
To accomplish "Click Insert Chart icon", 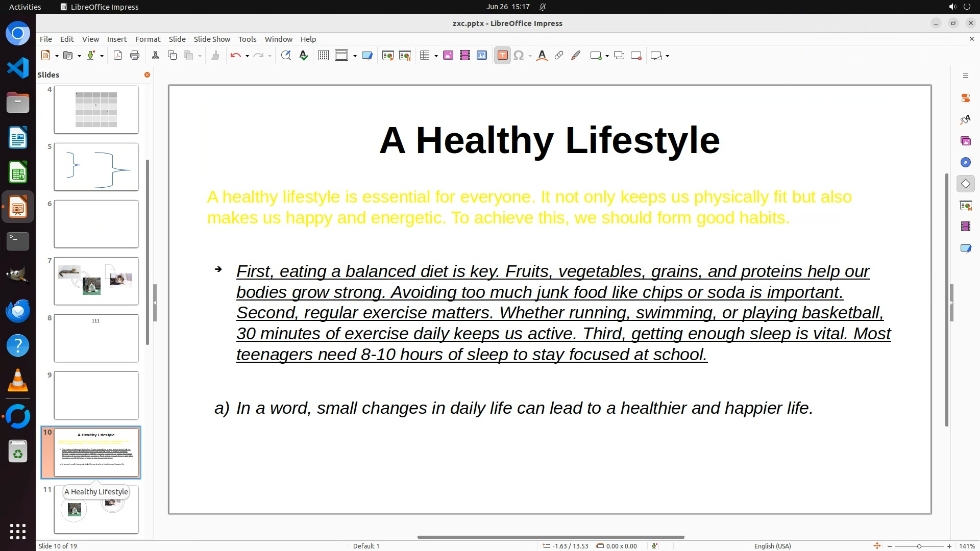I will pyautogui.click(x=482, y=56).
